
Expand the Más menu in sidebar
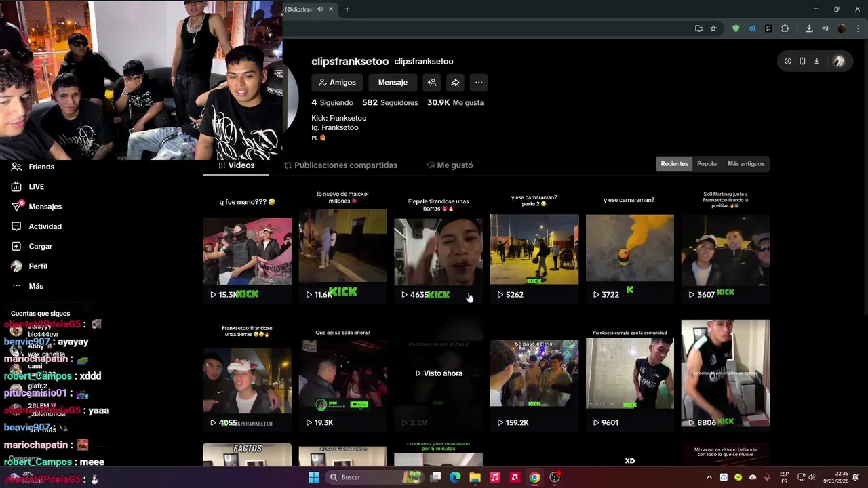pyautogui.click(x=27, y=286)
